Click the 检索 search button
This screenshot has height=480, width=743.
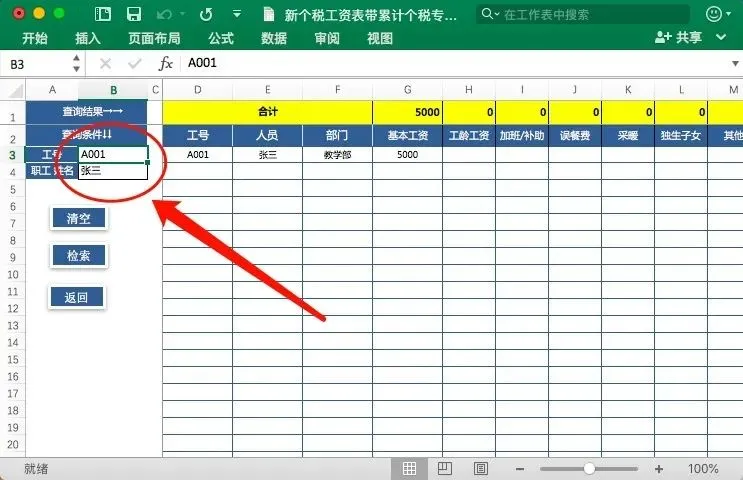(x=79, y=256)
